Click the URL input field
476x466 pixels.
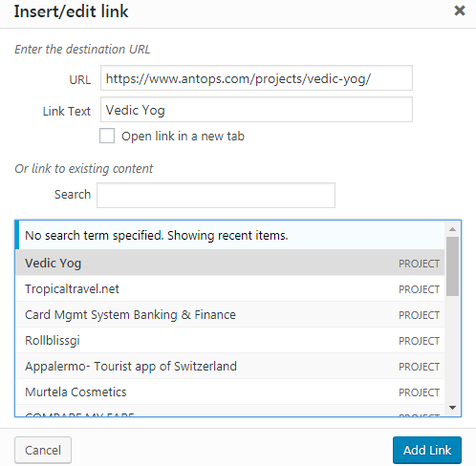[x=256, y=78]
